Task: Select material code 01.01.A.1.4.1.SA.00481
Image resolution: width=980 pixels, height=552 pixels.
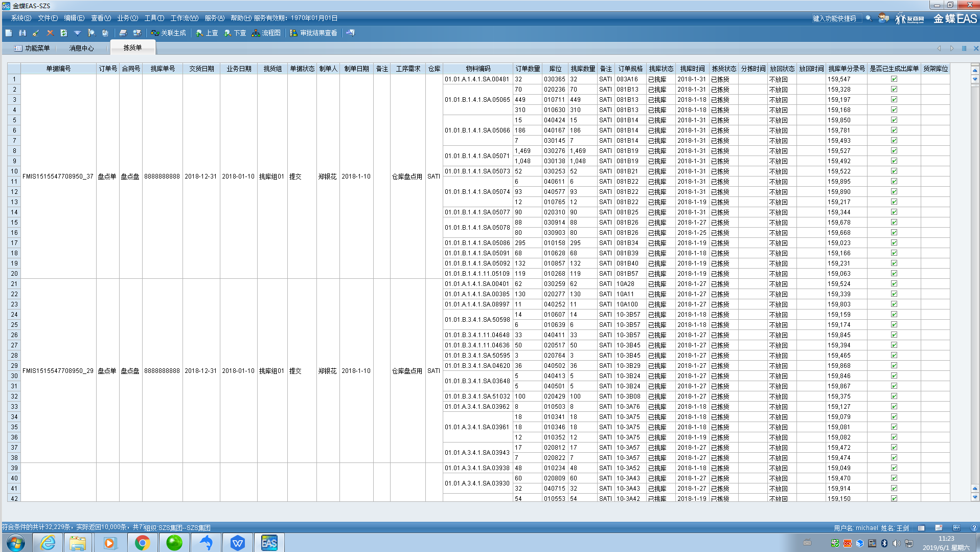Action: (x=477, y=79)
